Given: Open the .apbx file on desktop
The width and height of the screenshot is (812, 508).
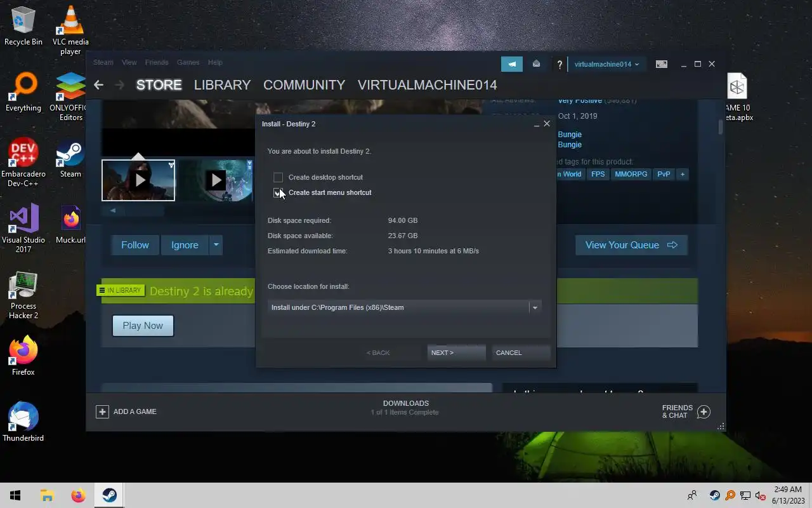Looking at the screenshot, I should coord(738,97).
